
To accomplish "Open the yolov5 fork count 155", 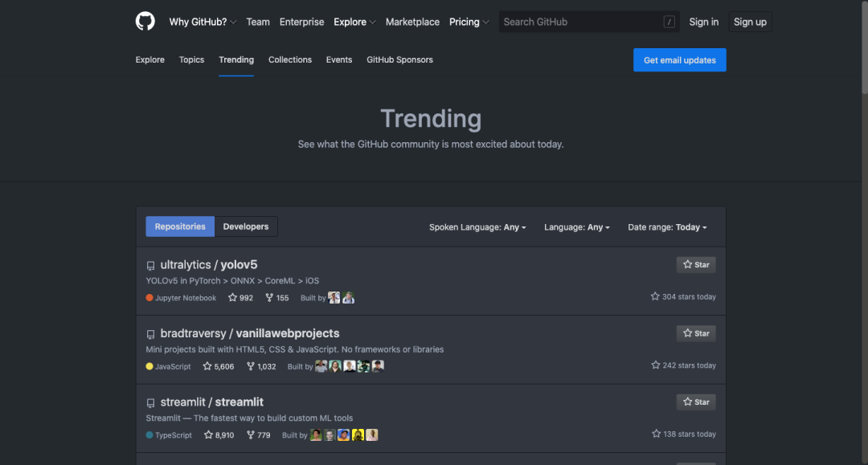I will coord(277,297).
